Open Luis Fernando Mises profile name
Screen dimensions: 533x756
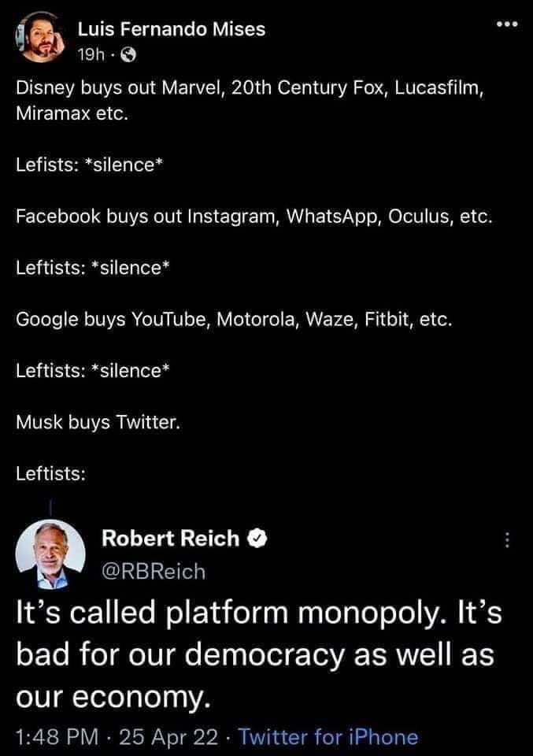(171, 29)
